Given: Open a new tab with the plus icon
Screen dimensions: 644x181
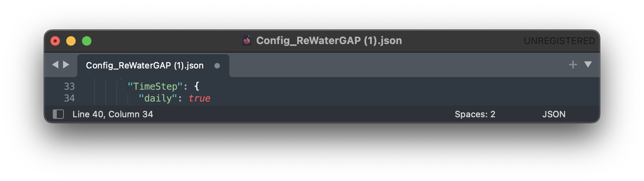Looking at the screenshot, I should 573,65.
